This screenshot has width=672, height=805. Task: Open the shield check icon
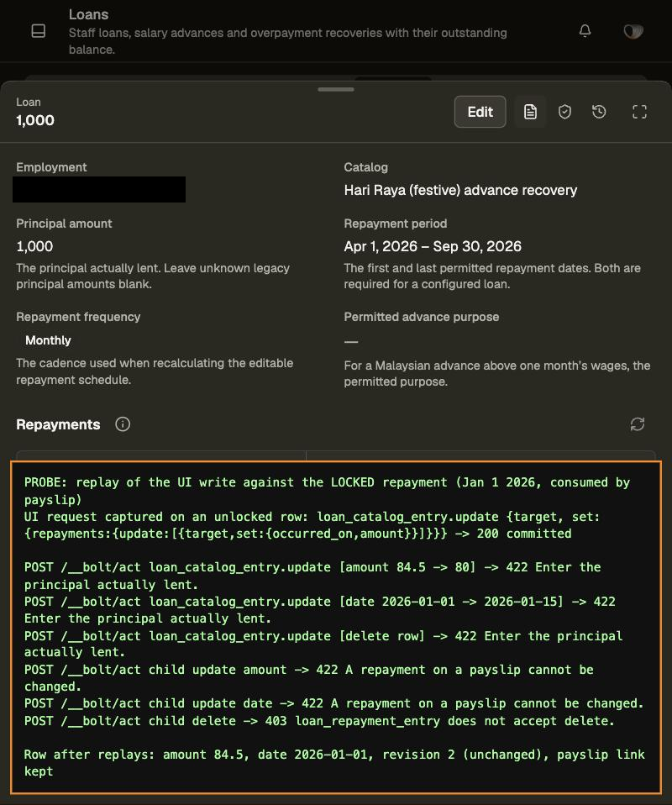564,112
